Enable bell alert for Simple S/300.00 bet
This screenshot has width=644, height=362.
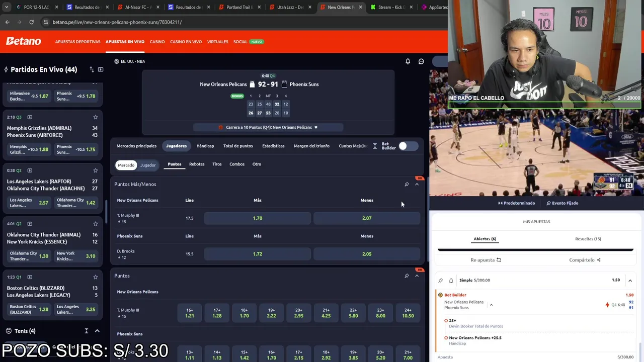click(451, 280)
